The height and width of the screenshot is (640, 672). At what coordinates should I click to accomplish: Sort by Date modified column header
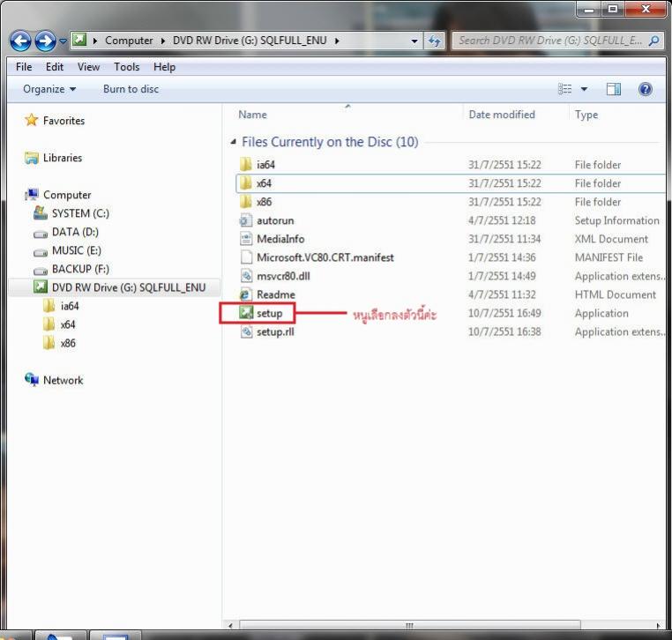(x=502, y=115)
